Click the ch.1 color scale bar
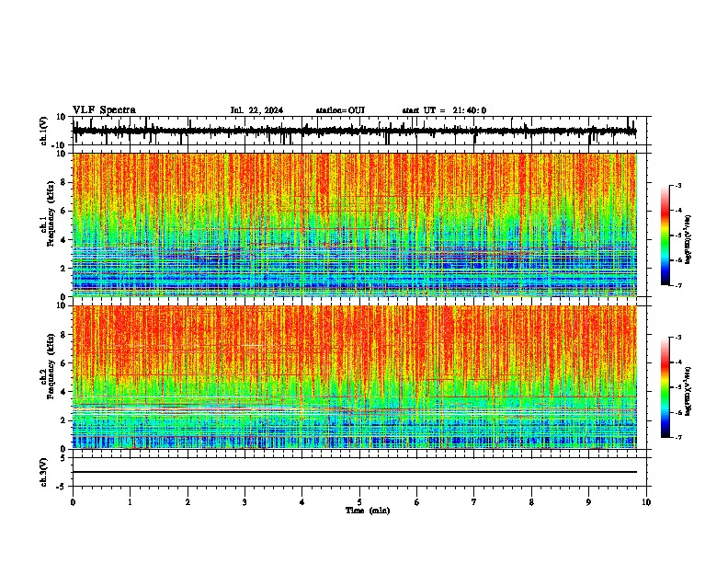 click(x=665, y=236)
